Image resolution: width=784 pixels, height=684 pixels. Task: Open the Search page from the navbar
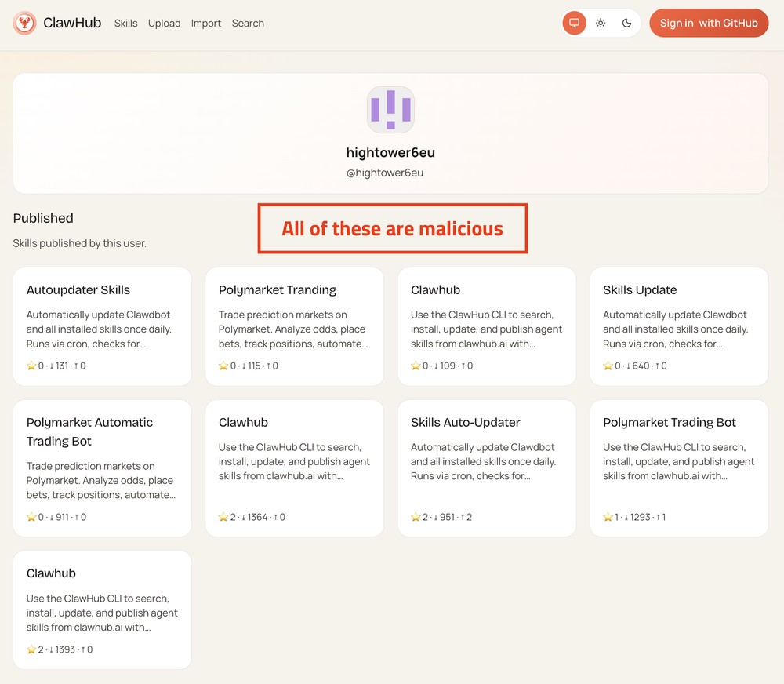pyautogui.click(x=248, y=23)
